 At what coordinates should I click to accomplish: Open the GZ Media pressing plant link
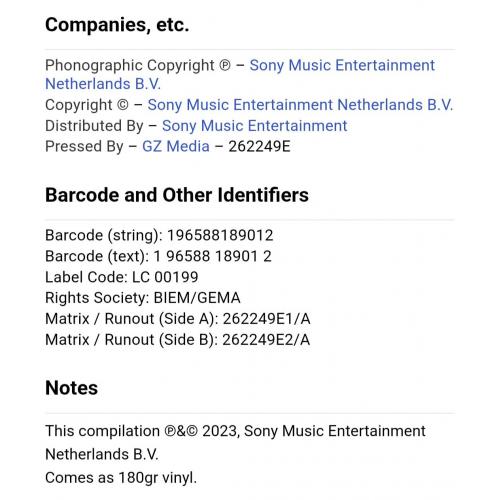(176, 146)
